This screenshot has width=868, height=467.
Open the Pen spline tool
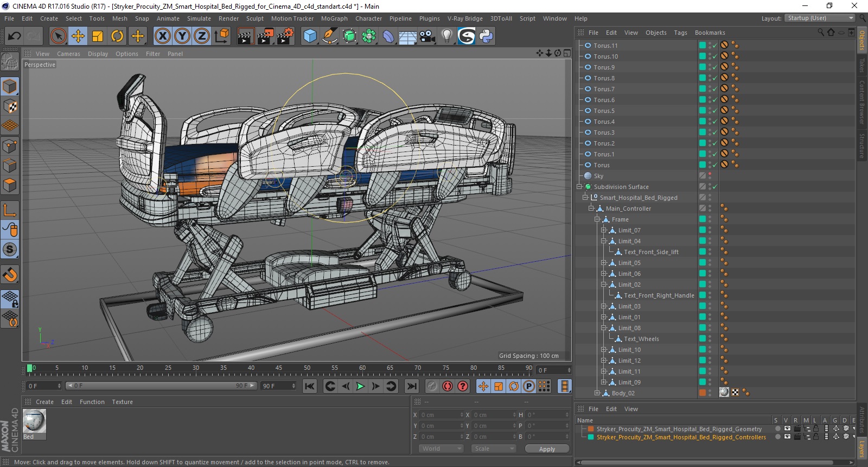[329, 36]
